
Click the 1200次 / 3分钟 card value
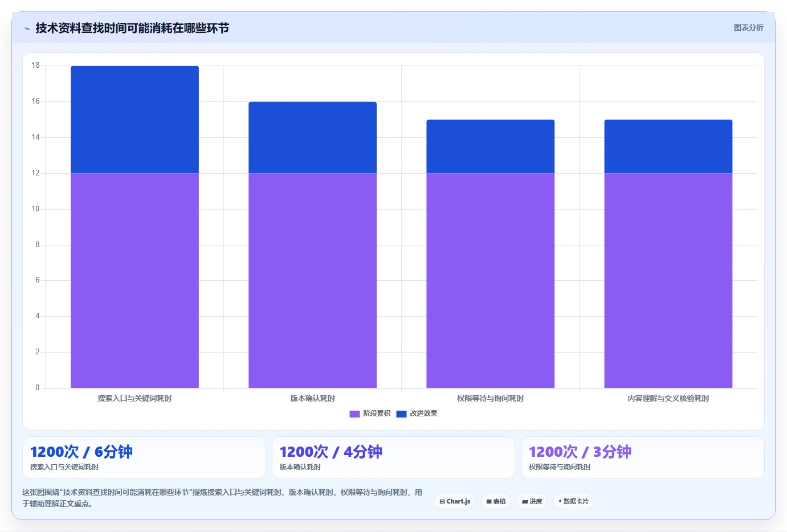tap(580, 452)
